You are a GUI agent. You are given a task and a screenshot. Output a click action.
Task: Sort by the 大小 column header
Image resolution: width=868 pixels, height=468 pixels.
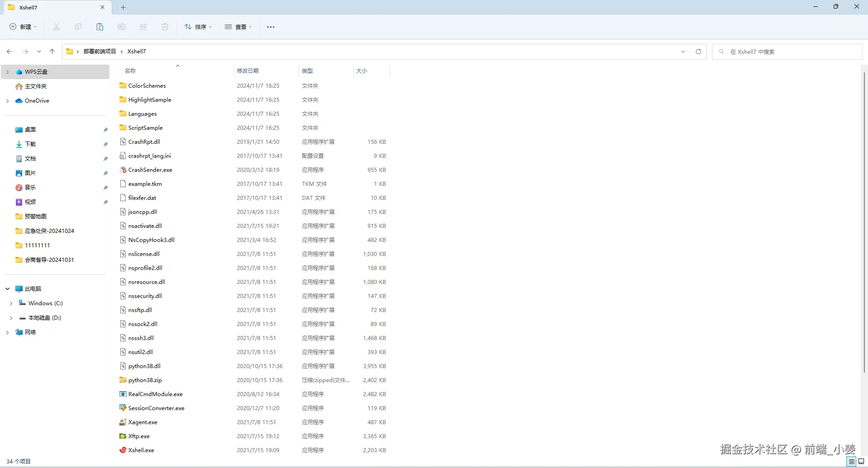click(x=362, y=71)
